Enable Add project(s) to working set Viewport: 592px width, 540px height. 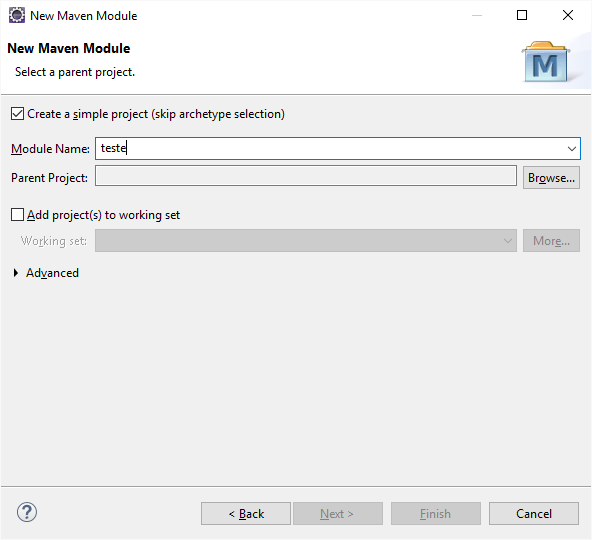(x=17, y=214)
